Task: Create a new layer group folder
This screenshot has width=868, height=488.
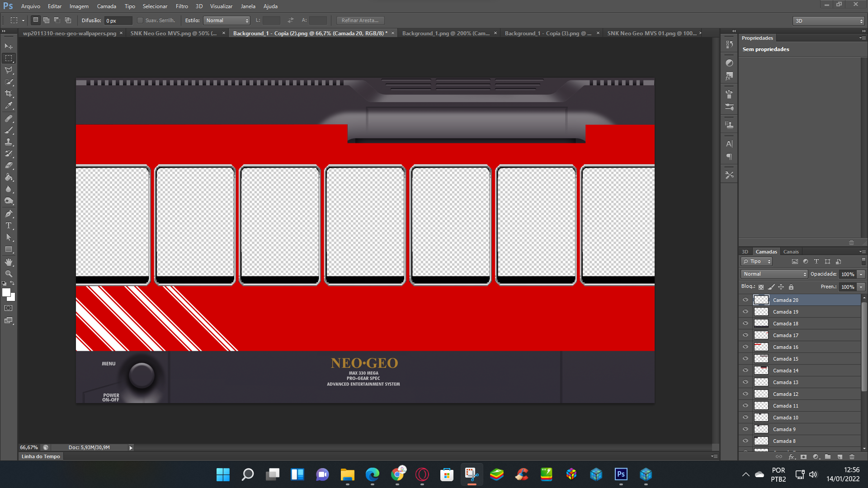Action: coord(828,456)
